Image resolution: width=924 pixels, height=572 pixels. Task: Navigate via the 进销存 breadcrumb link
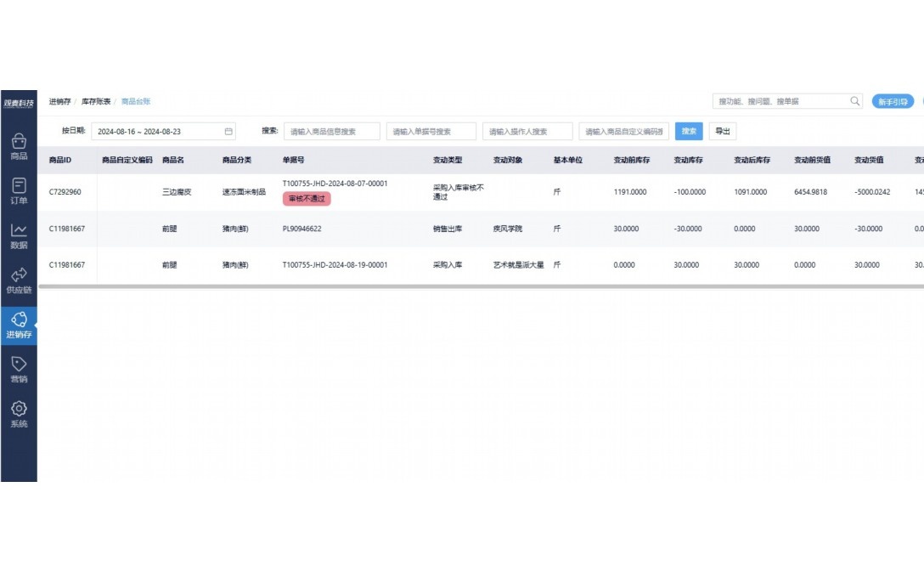coord(59,100)
